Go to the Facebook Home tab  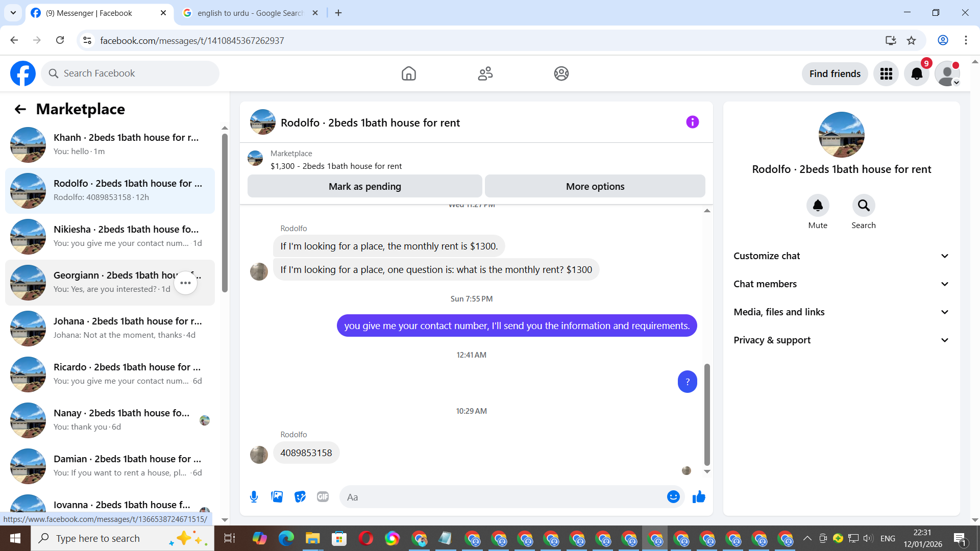click(408, 74)
